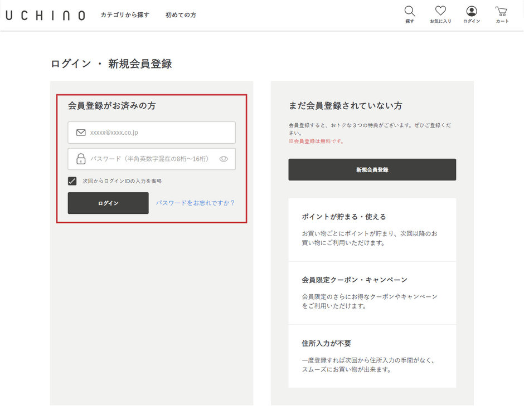Open the カテゴリから探す menu
This screenshot has height=420, width=524.
124,15
